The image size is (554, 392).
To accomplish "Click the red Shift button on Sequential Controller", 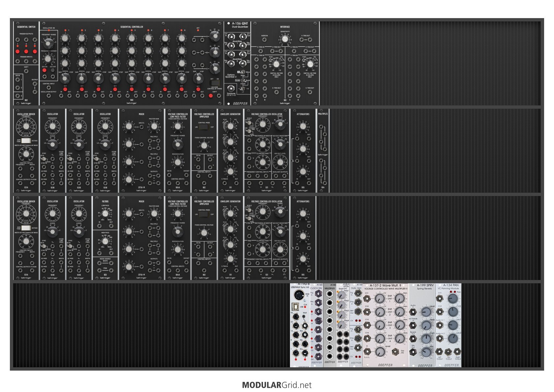I will 211,96.
